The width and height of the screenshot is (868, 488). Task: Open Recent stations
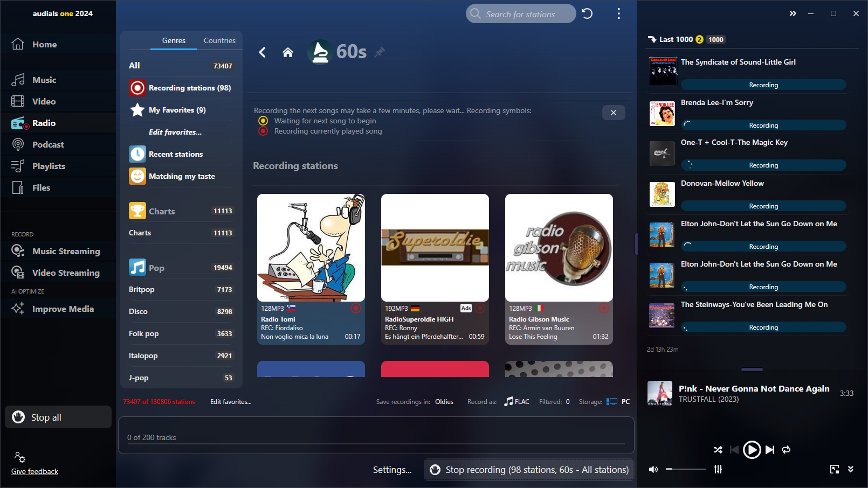pyautogui.click(x=181, y=154)
